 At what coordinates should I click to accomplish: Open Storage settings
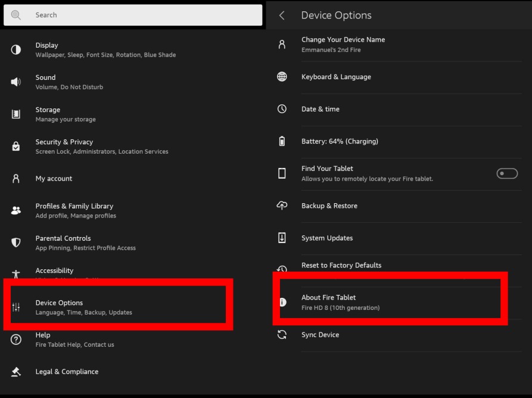tap(133, 114)
